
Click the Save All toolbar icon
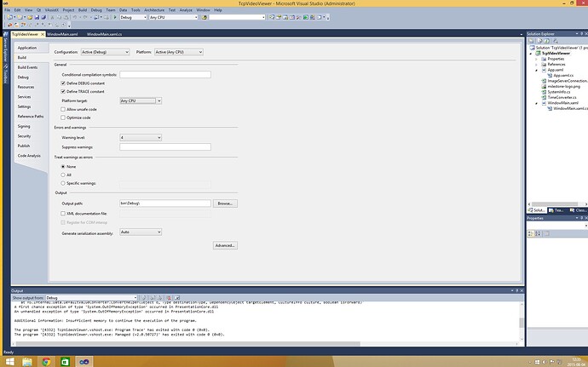pos(43,17)
